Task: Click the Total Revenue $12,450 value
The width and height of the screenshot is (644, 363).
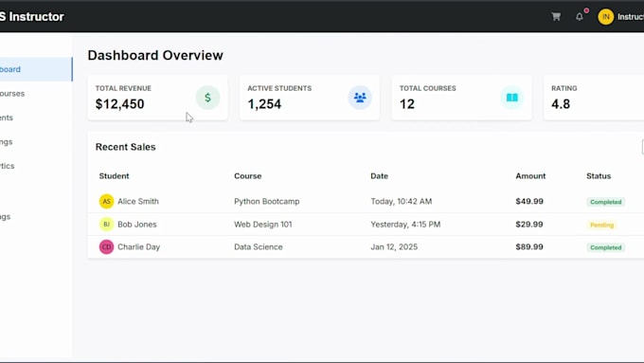Action: tap(120, 104)
